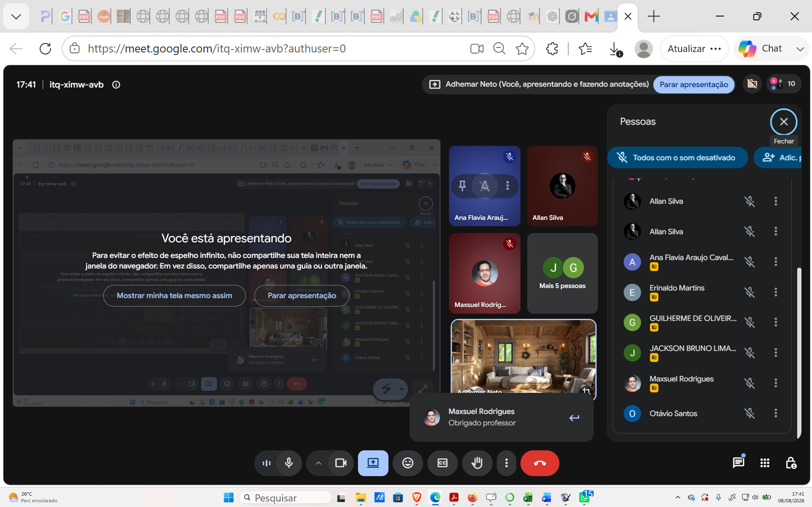
Task: Click the browser extensions puzzle icon
Action: point(552,49)
